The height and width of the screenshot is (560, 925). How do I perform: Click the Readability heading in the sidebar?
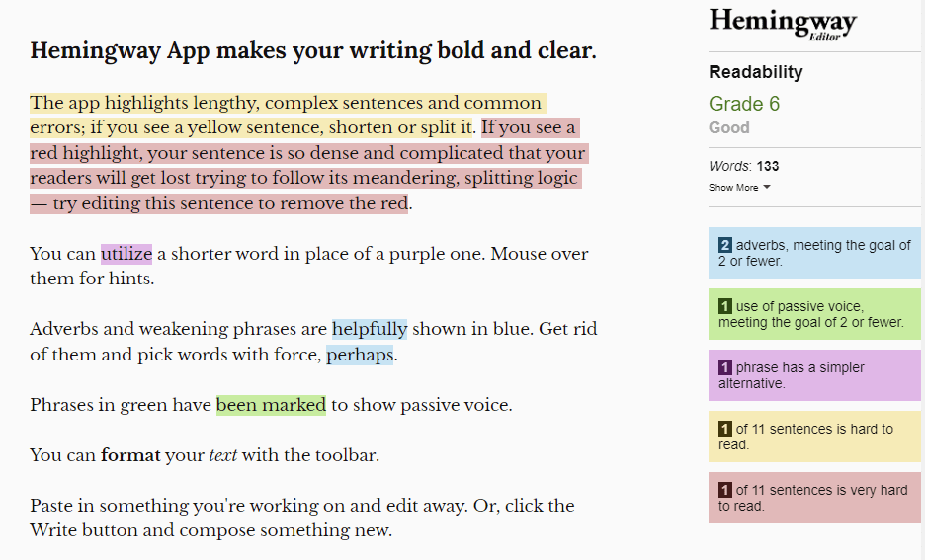pyautogui.click(x=755, y=72)
